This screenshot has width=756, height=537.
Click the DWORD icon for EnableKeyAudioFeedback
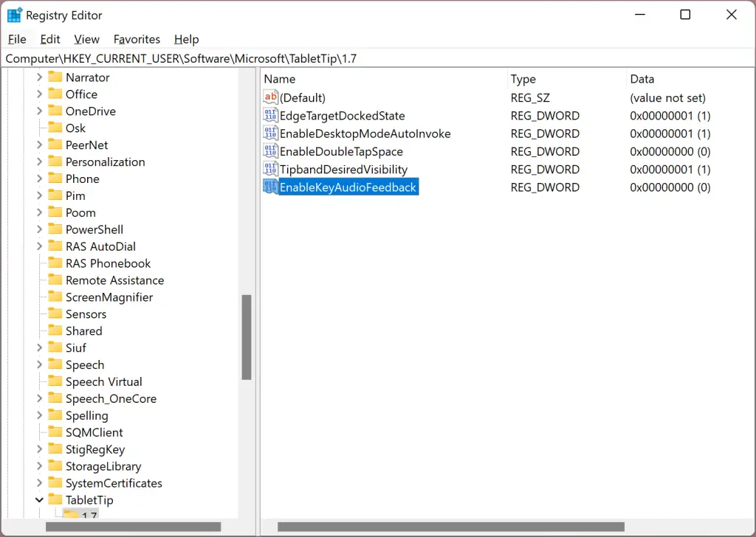[270, 187]
